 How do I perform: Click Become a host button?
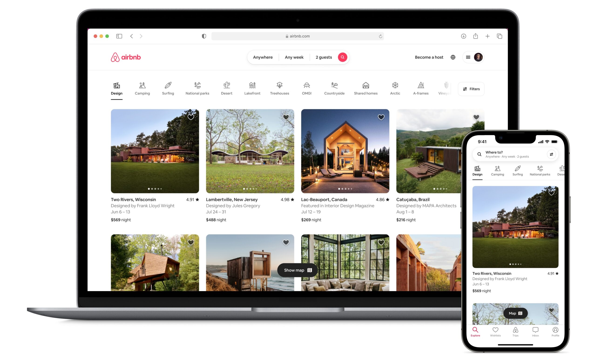(428, 57)
